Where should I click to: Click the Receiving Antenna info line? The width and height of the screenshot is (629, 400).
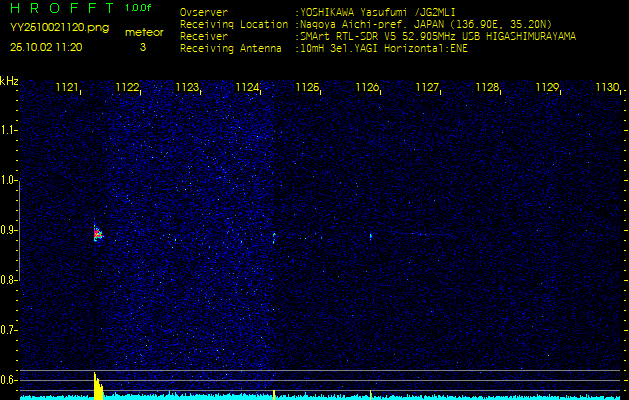323,47
